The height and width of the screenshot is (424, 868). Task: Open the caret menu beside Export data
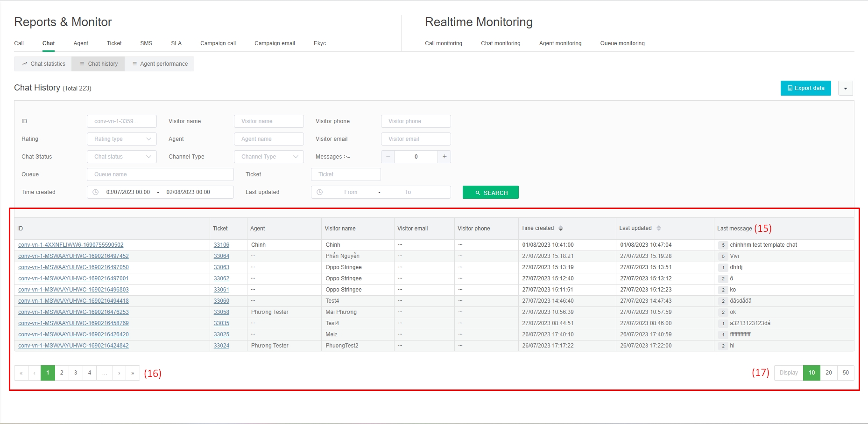coord(845,88)
